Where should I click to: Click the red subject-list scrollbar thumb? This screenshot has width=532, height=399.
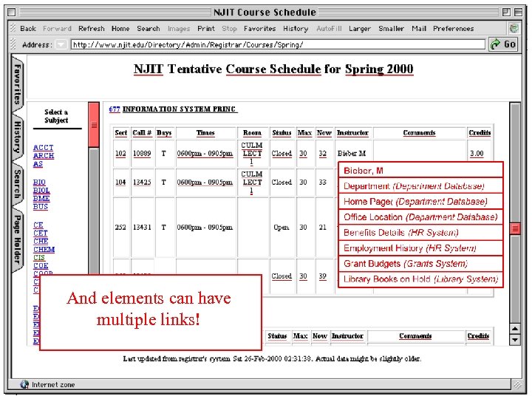pyautogui.click(x=94, y=125)
